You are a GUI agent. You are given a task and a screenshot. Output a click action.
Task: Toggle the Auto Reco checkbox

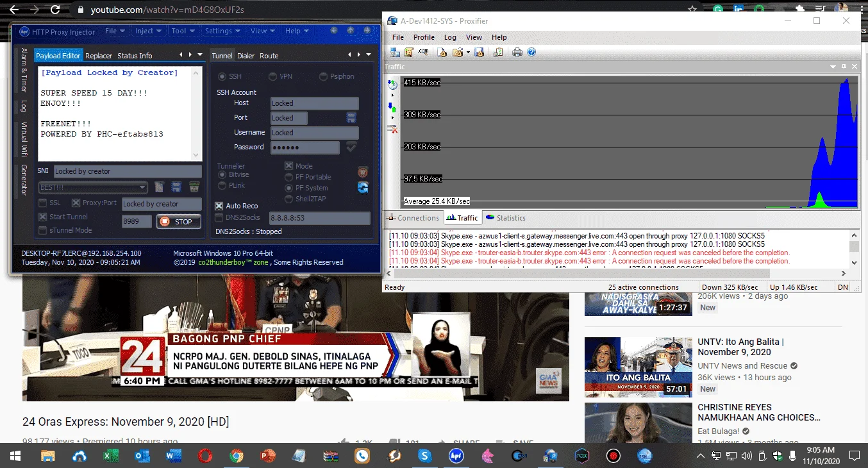tap(219, 206)
